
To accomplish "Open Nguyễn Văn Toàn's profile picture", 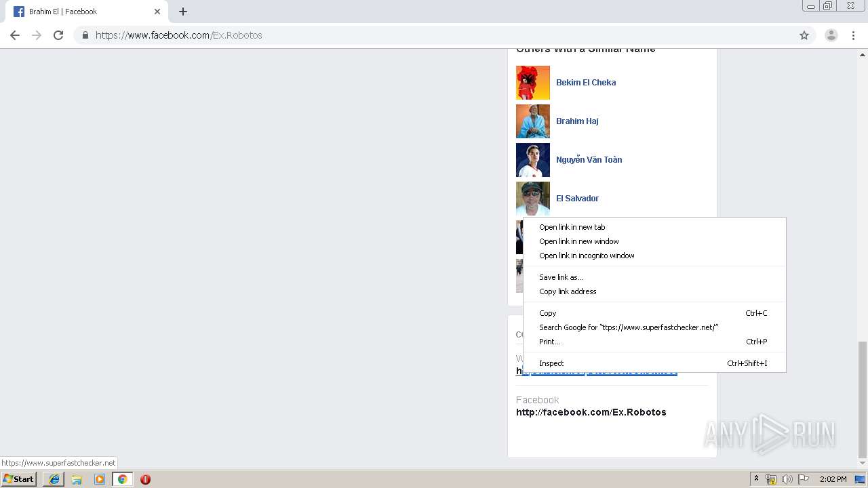I will click(x=533, y=160).
